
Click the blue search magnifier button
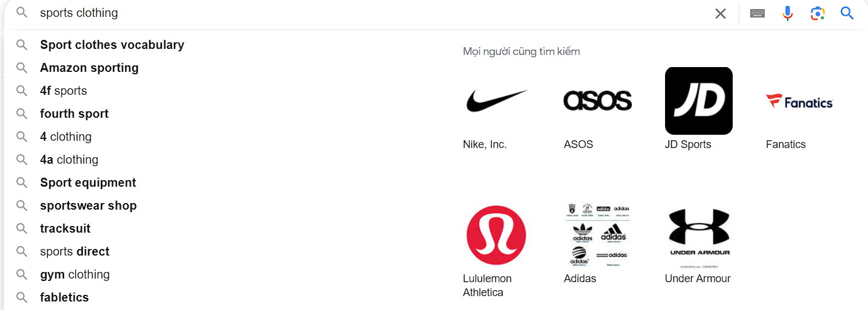point(847,13)
